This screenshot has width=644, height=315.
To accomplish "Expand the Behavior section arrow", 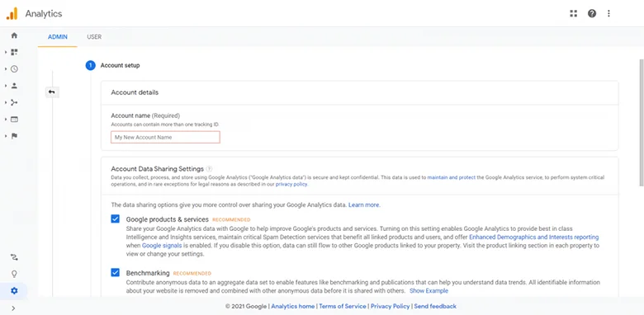I will 6,120.
